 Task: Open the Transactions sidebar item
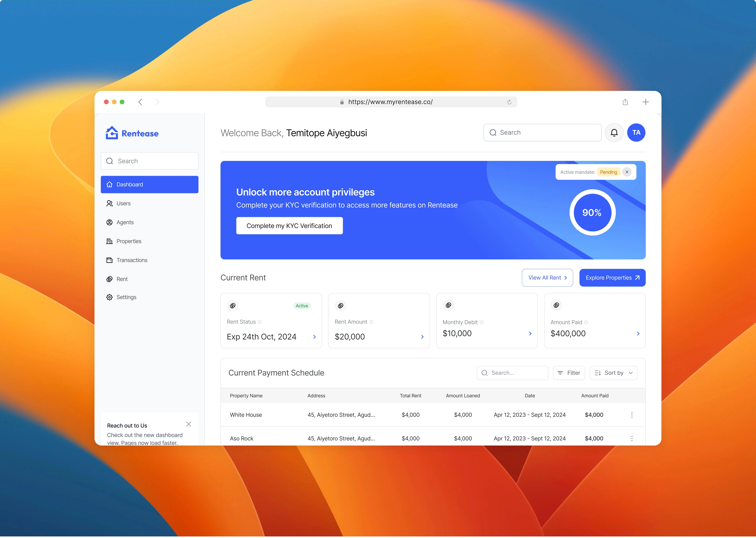[132, 260]
